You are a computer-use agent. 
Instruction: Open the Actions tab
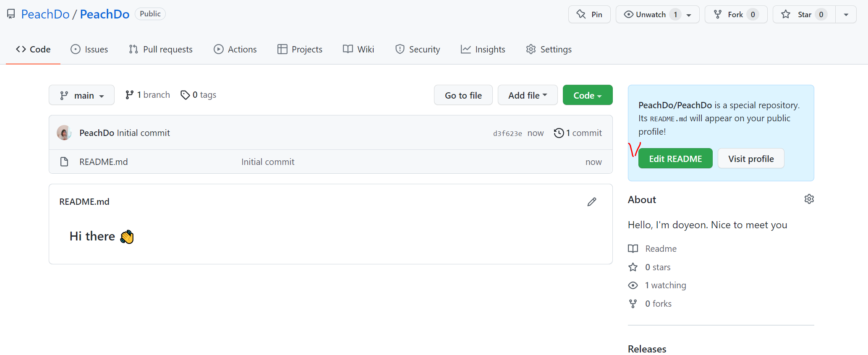click(x=235, y=50)
